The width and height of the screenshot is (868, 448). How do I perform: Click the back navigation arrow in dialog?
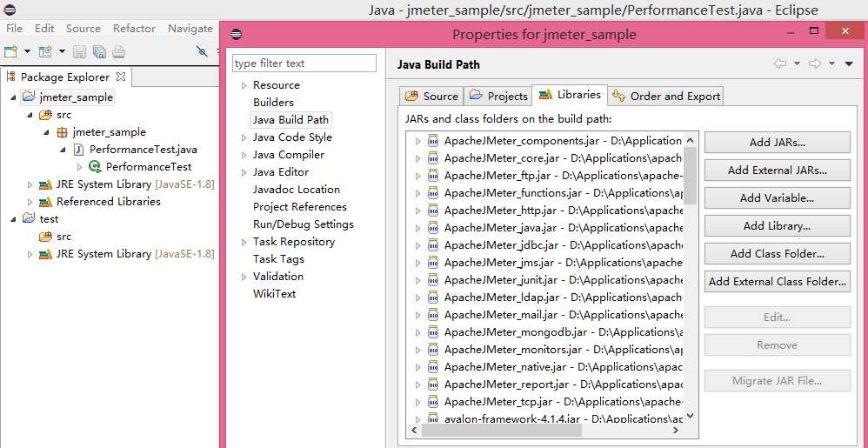click(780, 64)
